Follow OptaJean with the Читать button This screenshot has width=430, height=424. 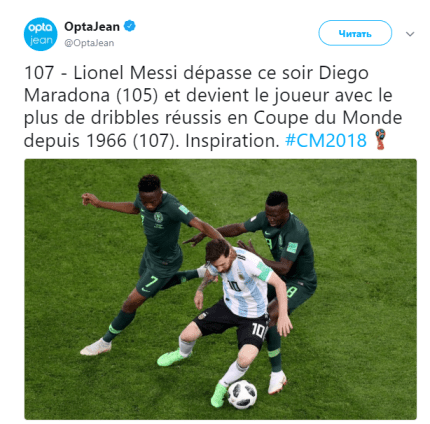(x=355, y=33)
